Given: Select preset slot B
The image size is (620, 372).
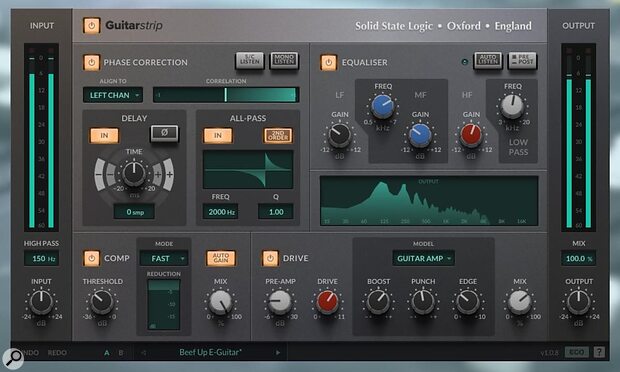Looking at the screenshot, I should [121, 353].
